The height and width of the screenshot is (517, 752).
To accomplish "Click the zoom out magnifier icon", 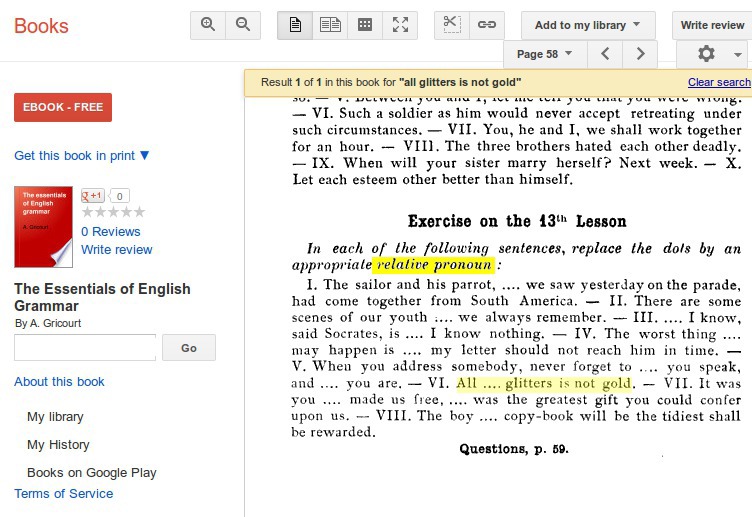I will coord(242,25).
